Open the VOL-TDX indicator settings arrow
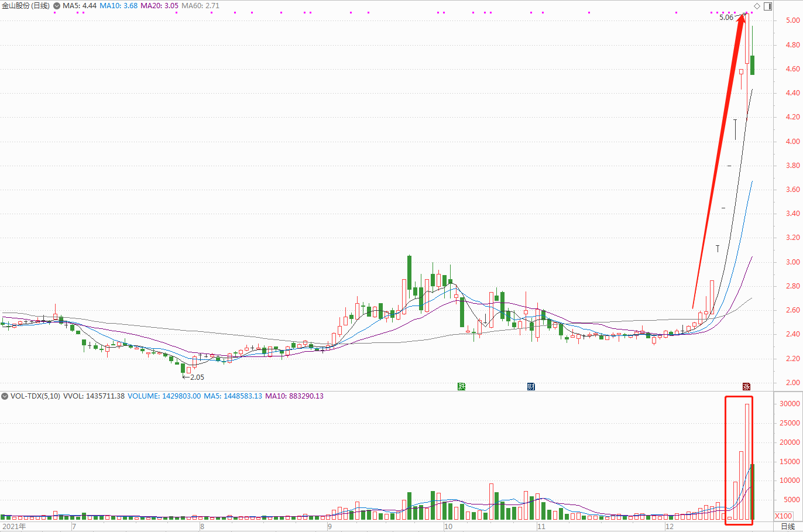The image size is (803, 532). pyautogui.click(x=5, y=396)
